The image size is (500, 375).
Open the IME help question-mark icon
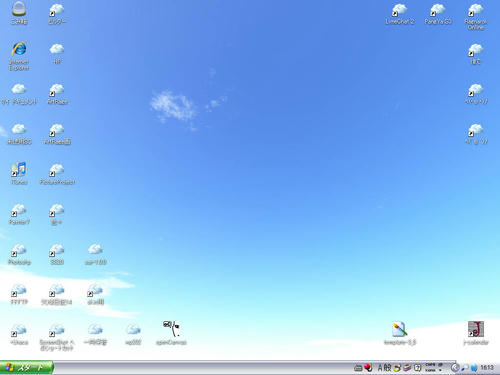coord(417,368)
